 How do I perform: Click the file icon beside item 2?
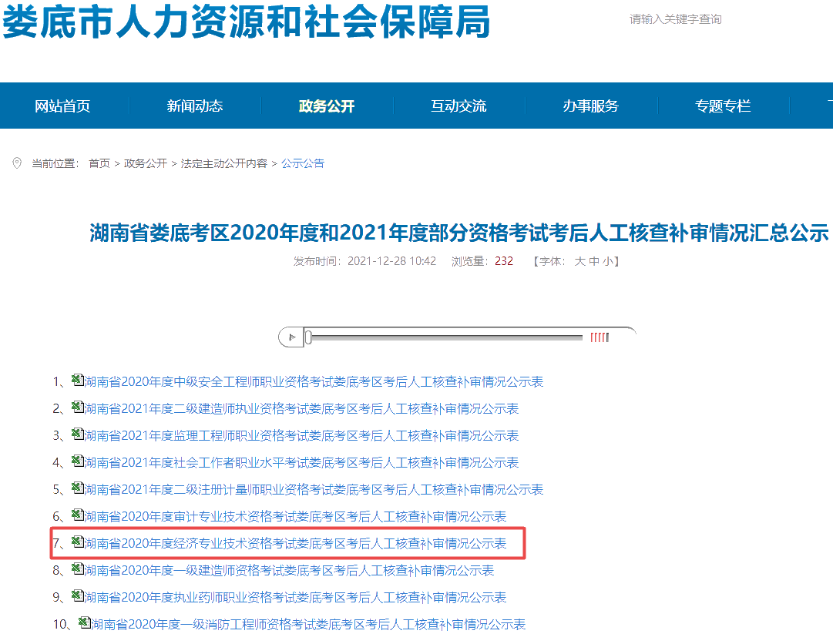click(77, 408)
